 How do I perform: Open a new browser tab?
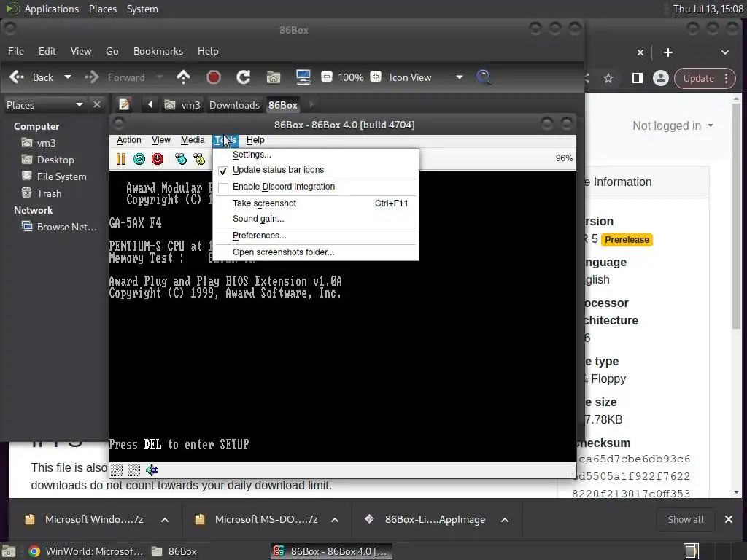(x=668, y=52)
